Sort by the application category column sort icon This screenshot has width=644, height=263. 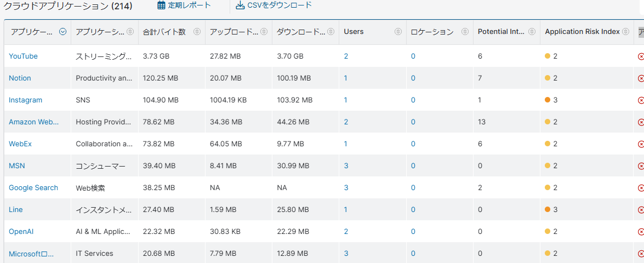click(130, 32)
